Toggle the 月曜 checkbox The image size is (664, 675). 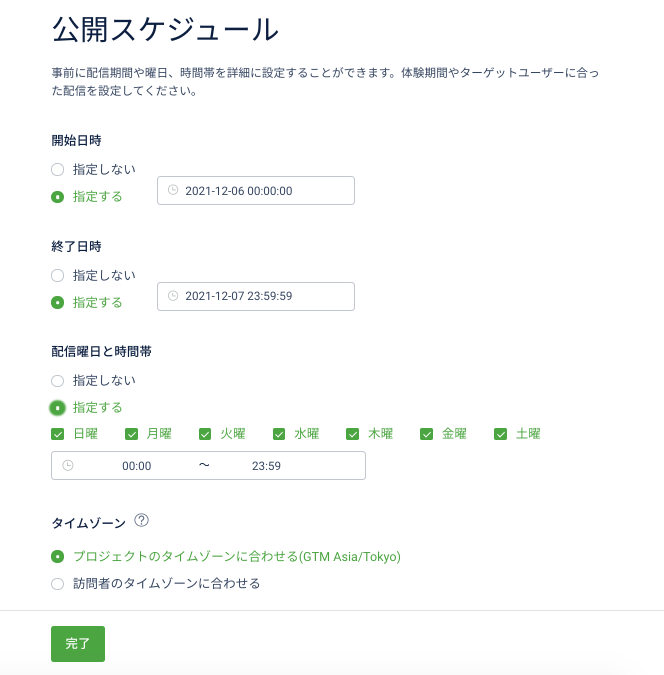131,434
